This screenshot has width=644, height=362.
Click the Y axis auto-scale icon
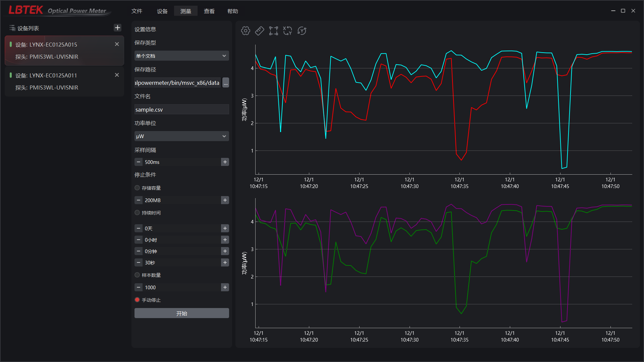coord(302,31)
